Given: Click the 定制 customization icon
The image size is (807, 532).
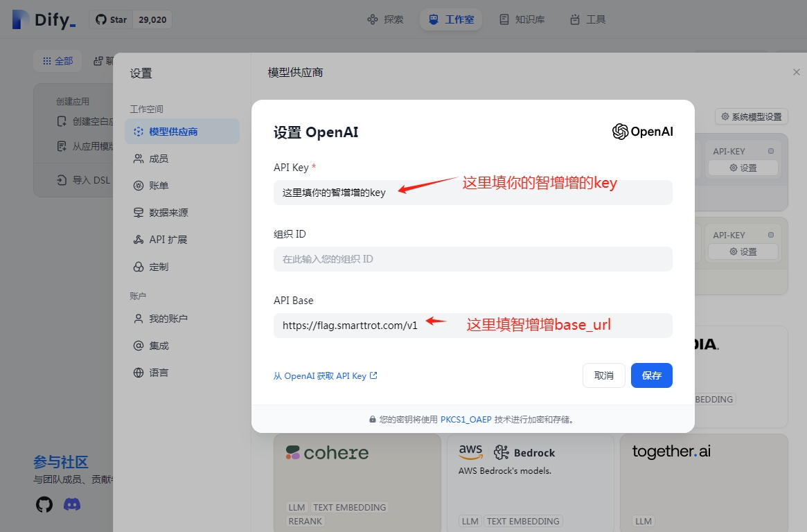Looking at the screenshot, I should (x=139, y=267).
